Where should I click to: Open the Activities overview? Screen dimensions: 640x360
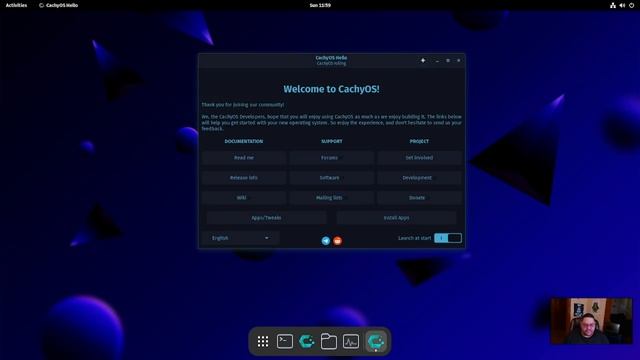[x=16, y=5]
